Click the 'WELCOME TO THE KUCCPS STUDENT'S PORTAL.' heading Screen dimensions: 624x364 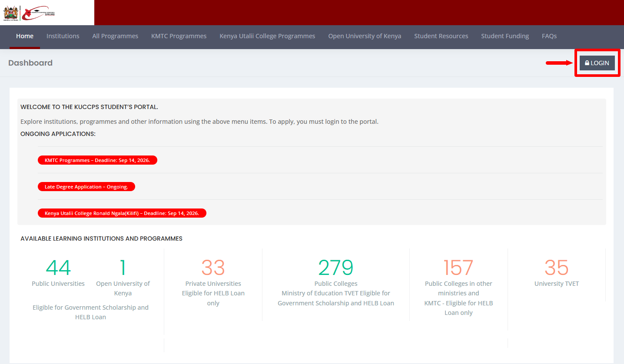(x=89, y=107)
